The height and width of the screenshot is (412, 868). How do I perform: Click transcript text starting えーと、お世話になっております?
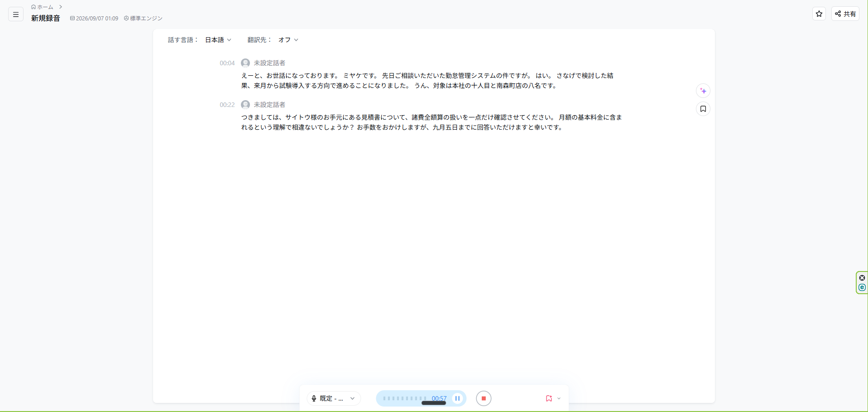[x=427, y=81]
